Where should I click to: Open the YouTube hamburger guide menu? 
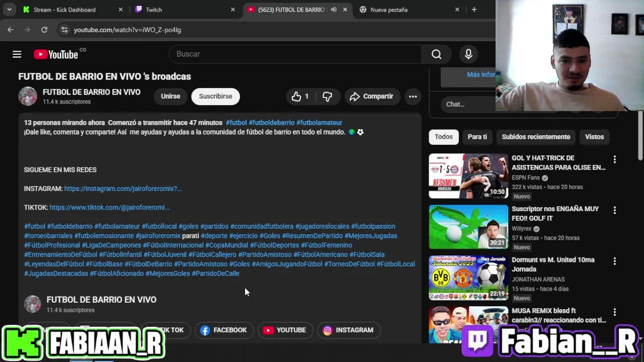click(17, 54)
